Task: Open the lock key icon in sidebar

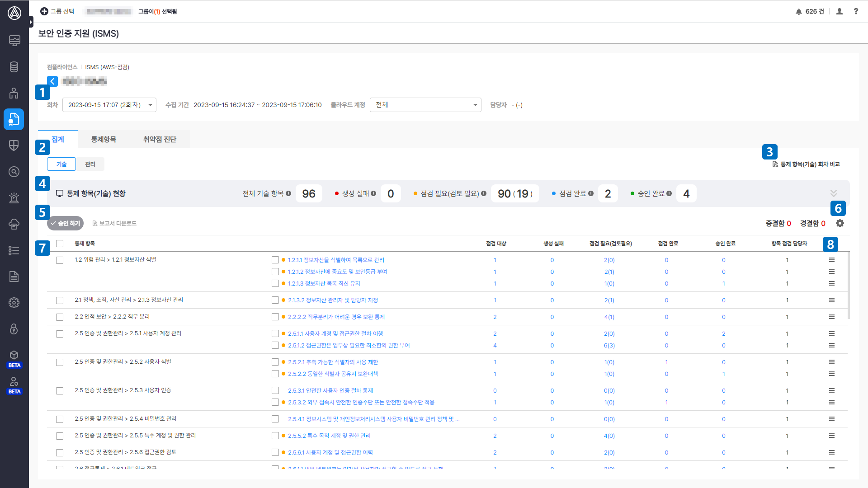Action: click(x=14, y=329)
